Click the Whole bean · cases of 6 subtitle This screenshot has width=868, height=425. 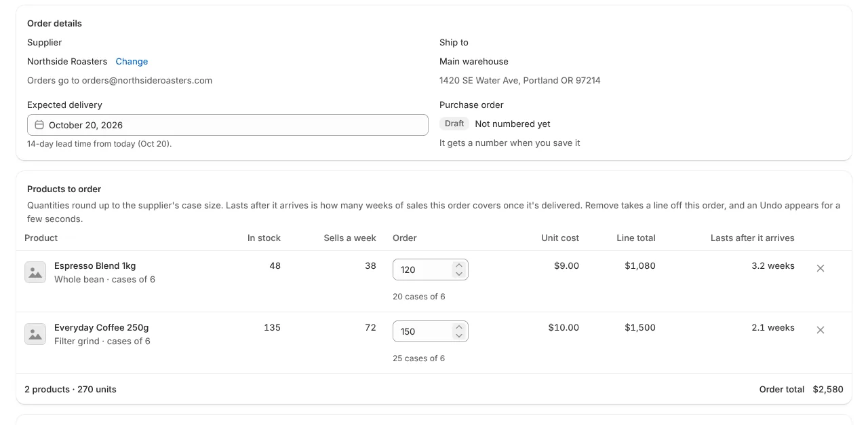(104, 279)
